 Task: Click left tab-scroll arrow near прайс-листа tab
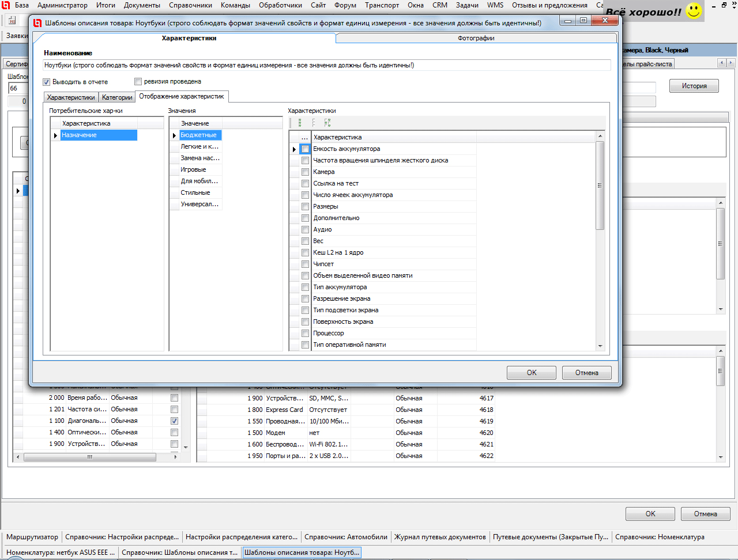[721, 63]
